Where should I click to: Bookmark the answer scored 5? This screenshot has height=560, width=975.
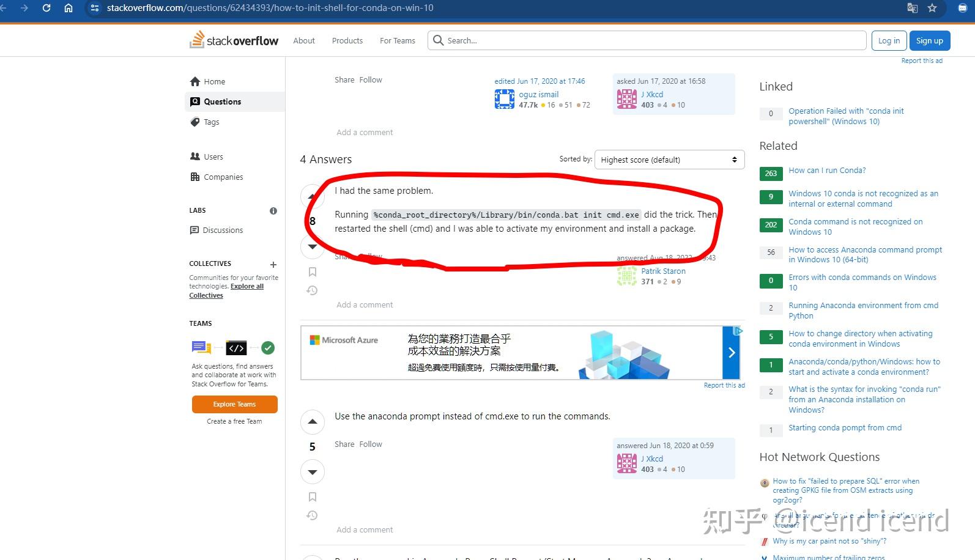(x=313, y=497)
